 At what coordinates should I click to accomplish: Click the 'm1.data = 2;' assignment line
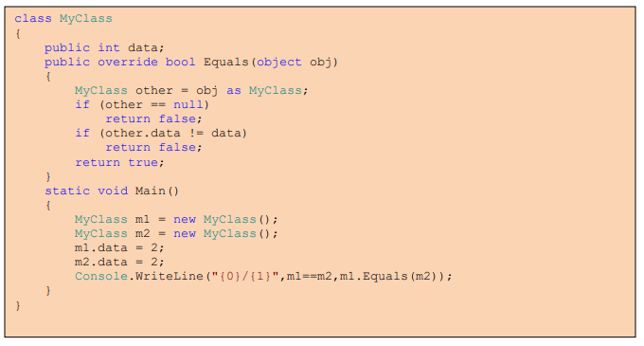tap(119, 247)
